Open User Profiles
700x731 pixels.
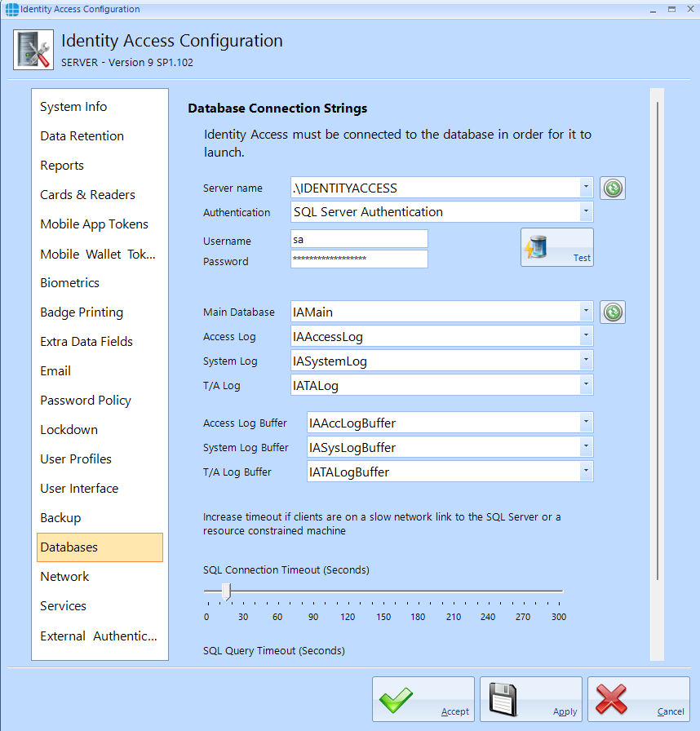pos(100,459)
